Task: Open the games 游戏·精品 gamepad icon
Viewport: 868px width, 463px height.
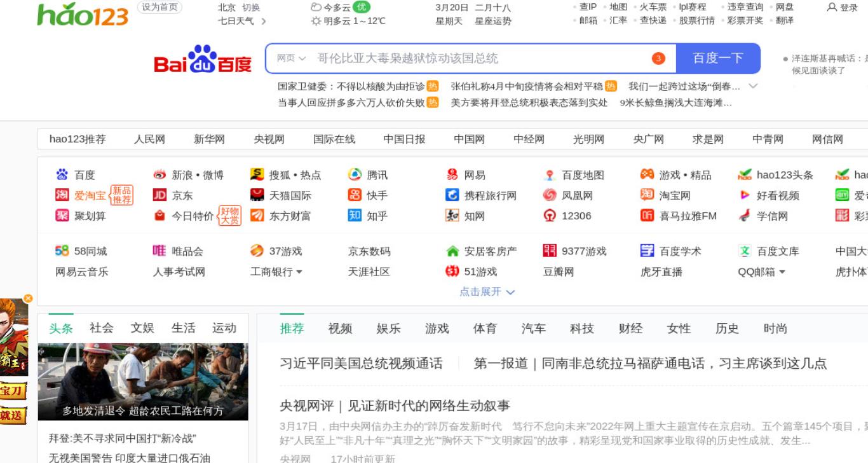Action: pyautogui.click(x=647, y=175)
